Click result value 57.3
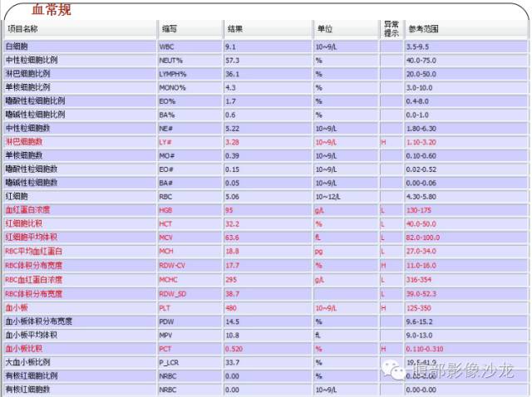This screenshot has height=397, width=532. point(233,61)
